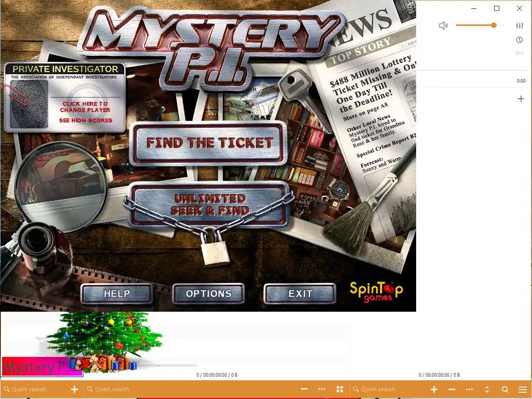Select the Mystery P... pink playlist tile

coord(42,367)
